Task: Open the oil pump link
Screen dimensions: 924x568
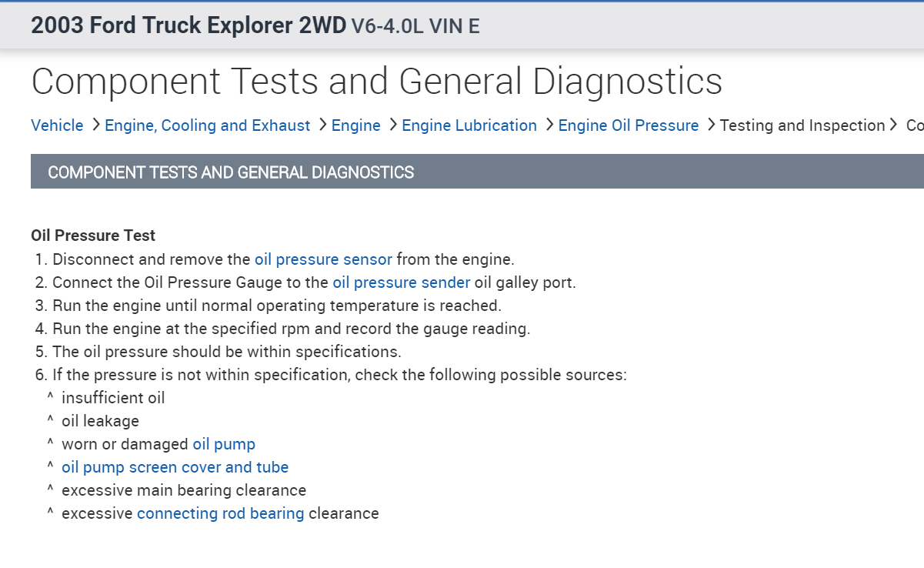Action: (224, 444)
